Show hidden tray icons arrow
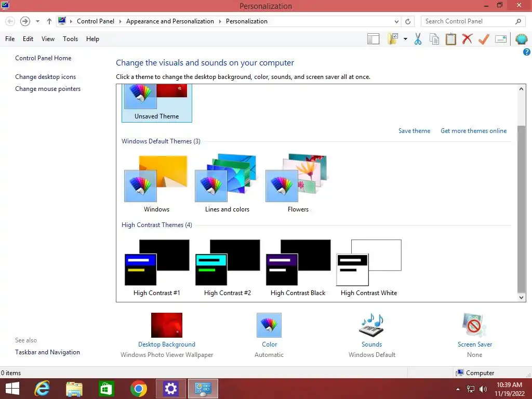532x399 pixels. (x=458, y=389)
